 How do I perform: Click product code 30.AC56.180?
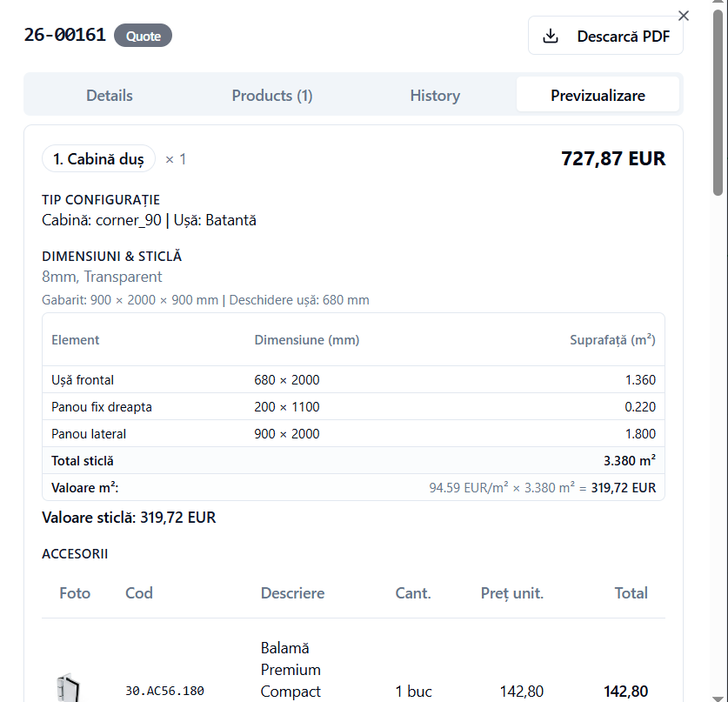164,692
